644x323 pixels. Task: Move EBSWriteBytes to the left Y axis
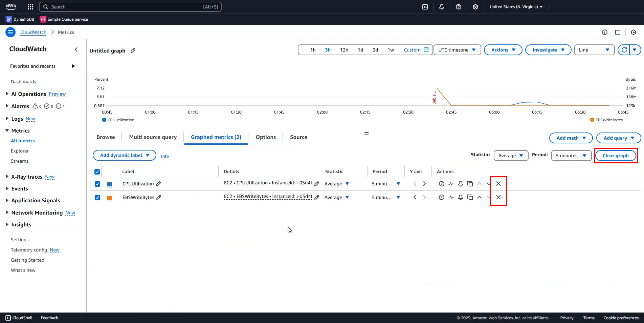415,197
